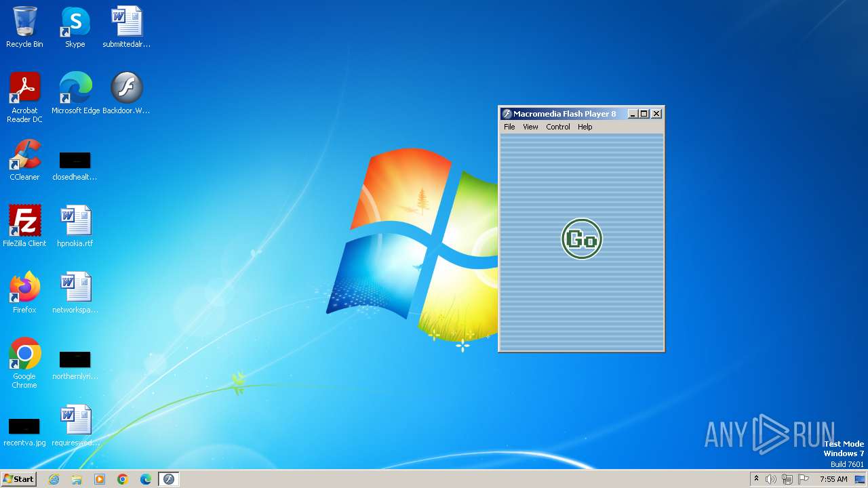This screenshot has width=868, height=488.
Task: Open the File menu in Flash Player
Action: pos(509,127)
